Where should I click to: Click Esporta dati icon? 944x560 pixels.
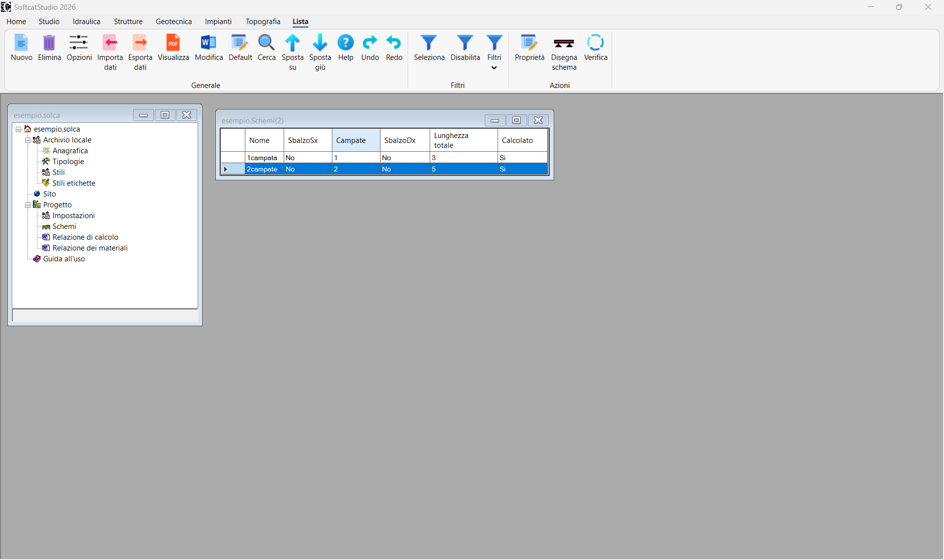pyautogui.click(x=140, y=43)
